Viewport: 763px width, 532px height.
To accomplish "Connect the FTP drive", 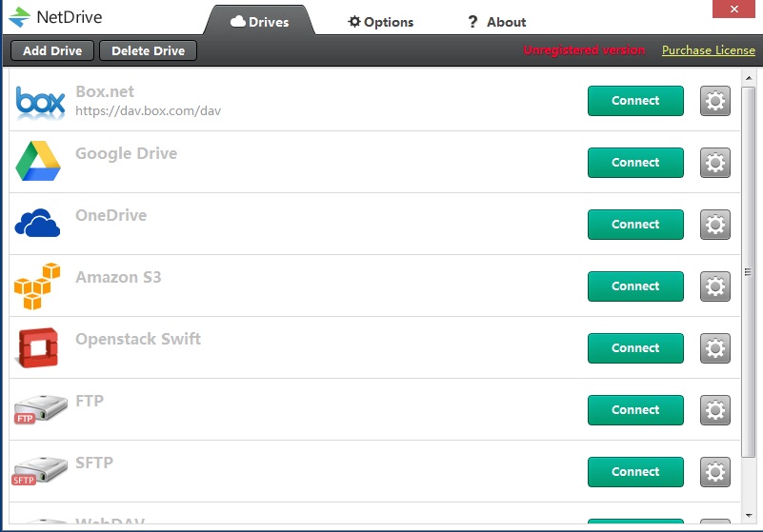I will [x=635, y=410].
